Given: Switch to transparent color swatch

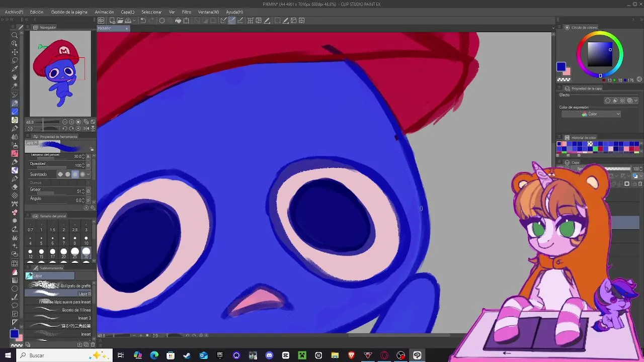Looking at the screenshot, I should (17, 345).
